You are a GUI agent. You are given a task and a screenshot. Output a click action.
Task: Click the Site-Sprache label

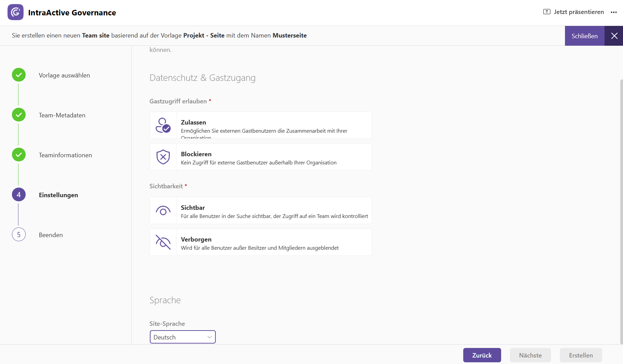[167, 324]
